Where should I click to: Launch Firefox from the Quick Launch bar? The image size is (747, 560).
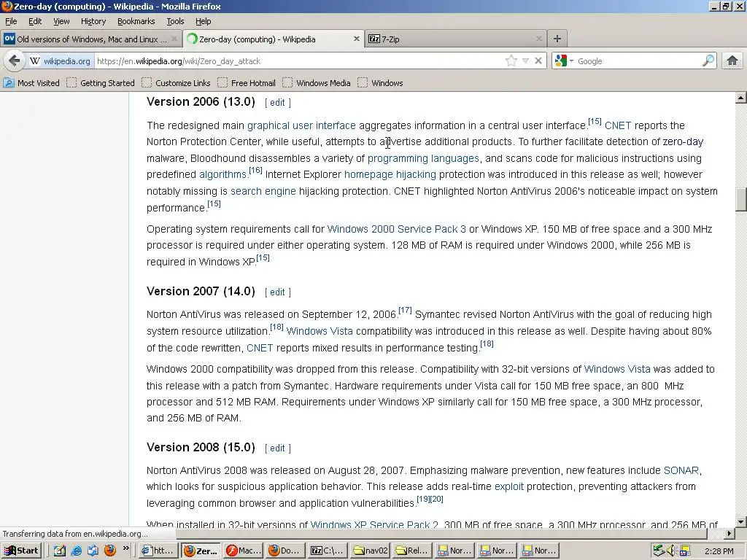110,551
